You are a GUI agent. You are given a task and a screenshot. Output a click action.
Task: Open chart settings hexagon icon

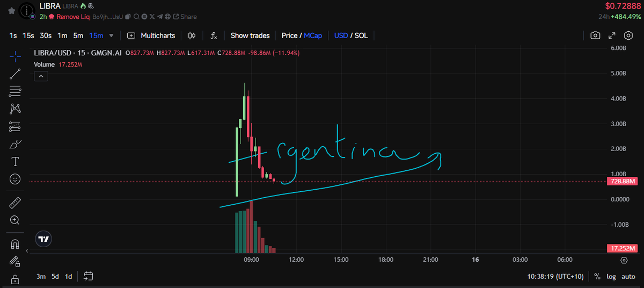point(628,35)
